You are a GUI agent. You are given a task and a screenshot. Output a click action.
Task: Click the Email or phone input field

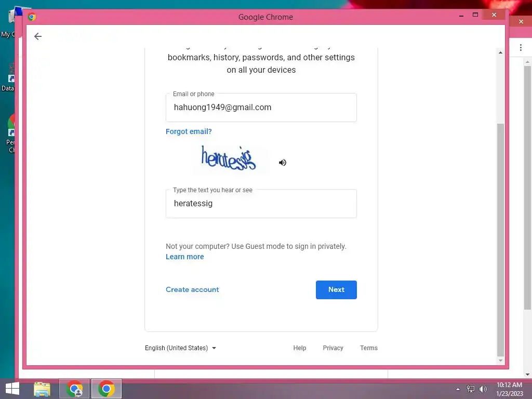click(x=261, y=108)
